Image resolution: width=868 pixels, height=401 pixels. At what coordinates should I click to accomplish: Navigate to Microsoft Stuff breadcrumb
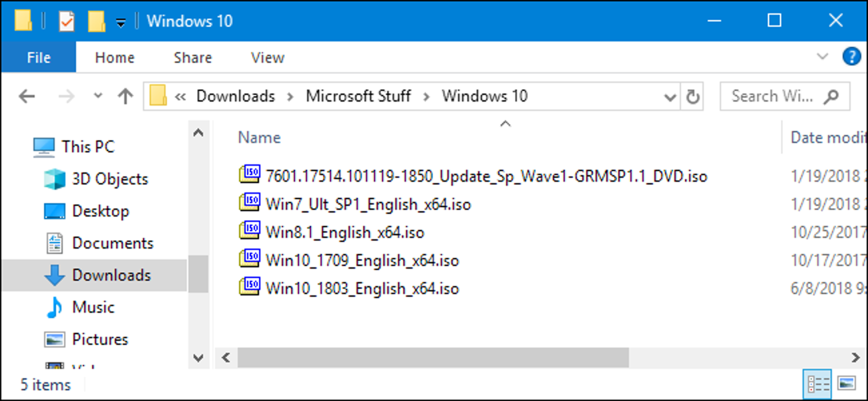pyautogui.click(x=358, y=96)
